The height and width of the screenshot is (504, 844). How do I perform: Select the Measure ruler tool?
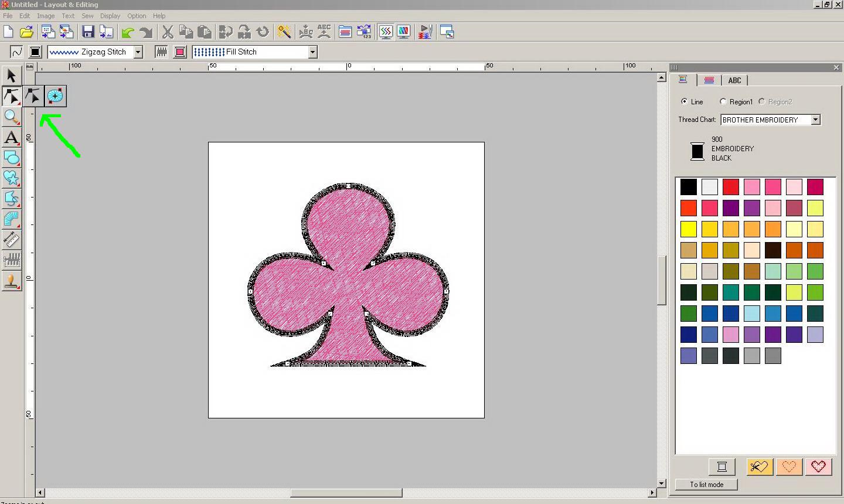11,239
